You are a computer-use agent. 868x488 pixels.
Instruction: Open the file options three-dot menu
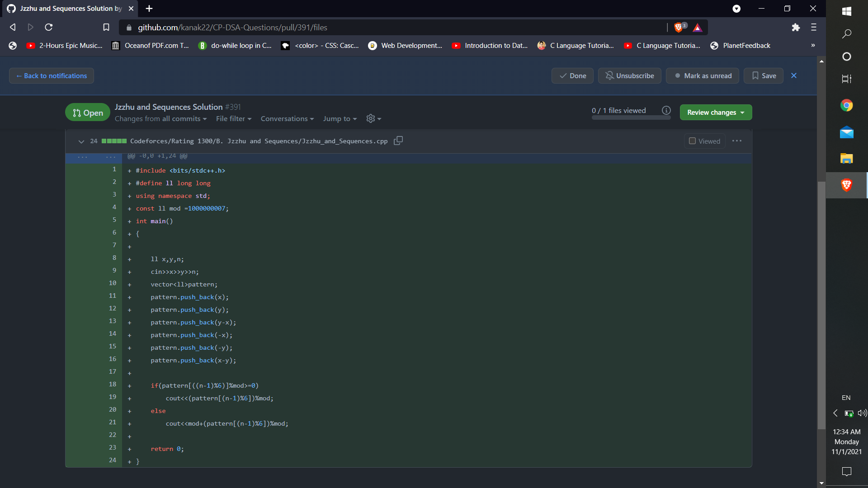point(736,141)
